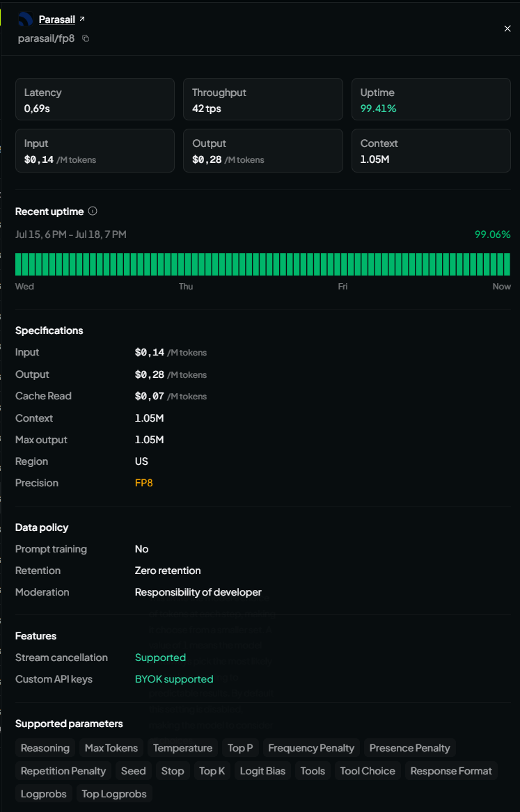Click the first uptime bar above Wed
This screenshot has height=812, width=520.
19,264
